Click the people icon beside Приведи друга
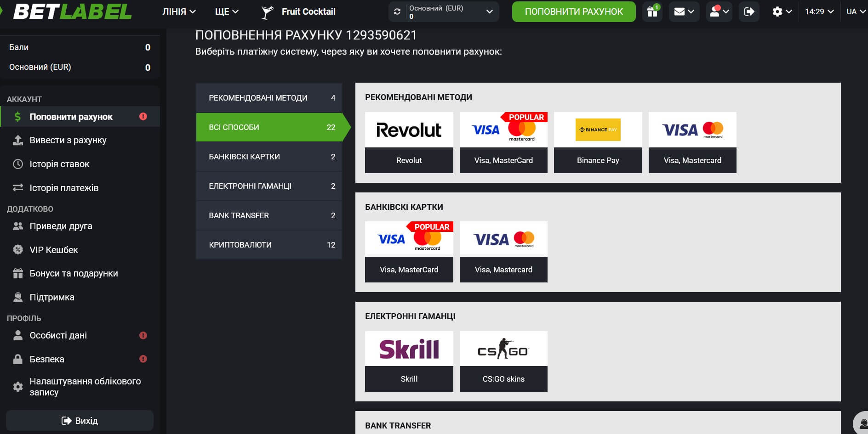This screenshot has width=868, height=434. coord(18,226)
